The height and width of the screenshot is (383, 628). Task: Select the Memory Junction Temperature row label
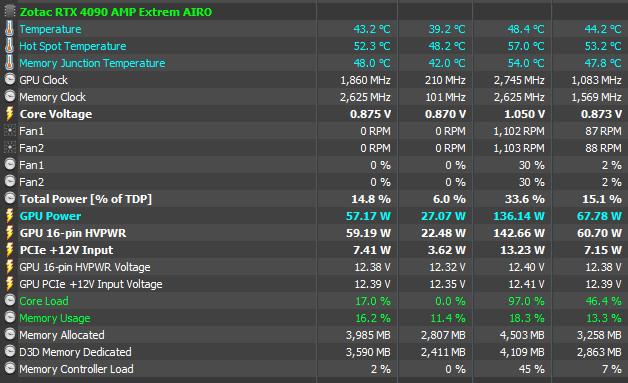click(x=92, y=63)
